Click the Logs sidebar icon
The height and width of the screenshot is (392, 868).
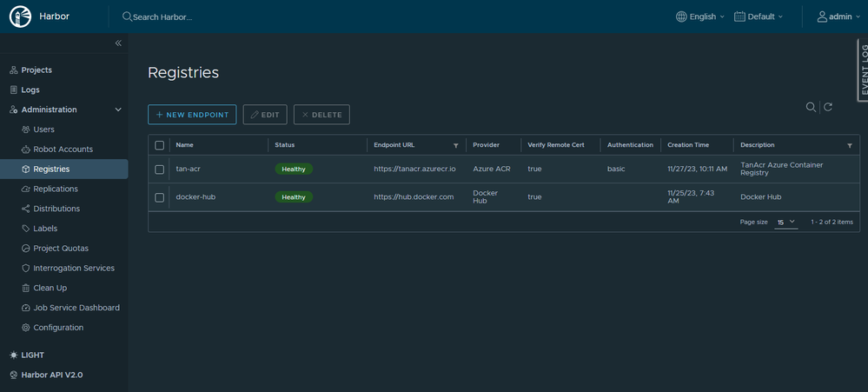[x=14, y=90]
